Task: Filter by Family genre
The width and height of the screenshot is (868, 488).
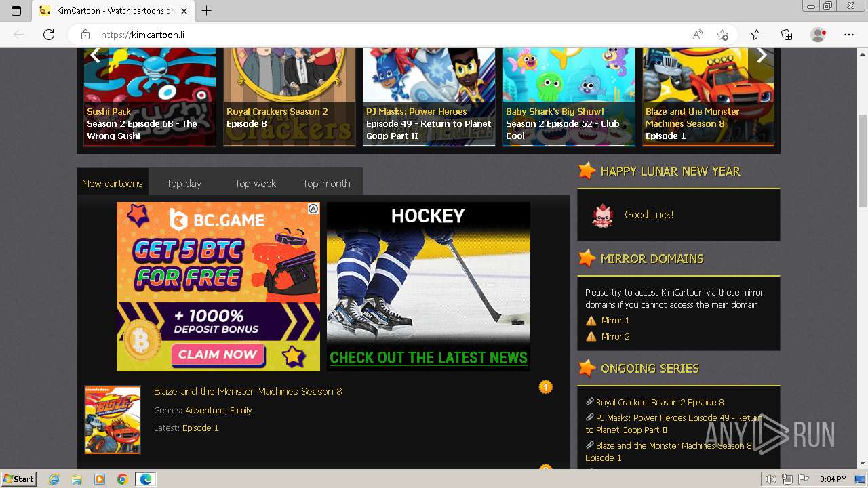Action: point(241,410)
